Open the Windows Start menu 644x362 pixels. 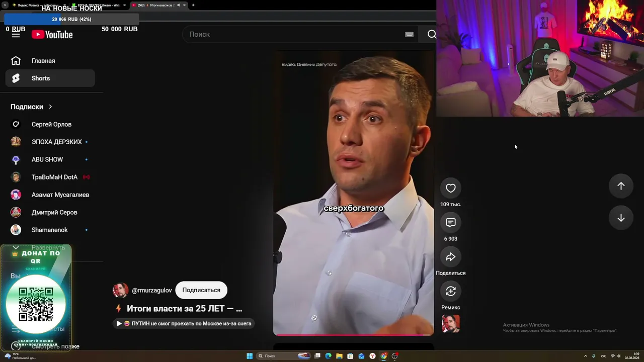(x=250, y=356)
